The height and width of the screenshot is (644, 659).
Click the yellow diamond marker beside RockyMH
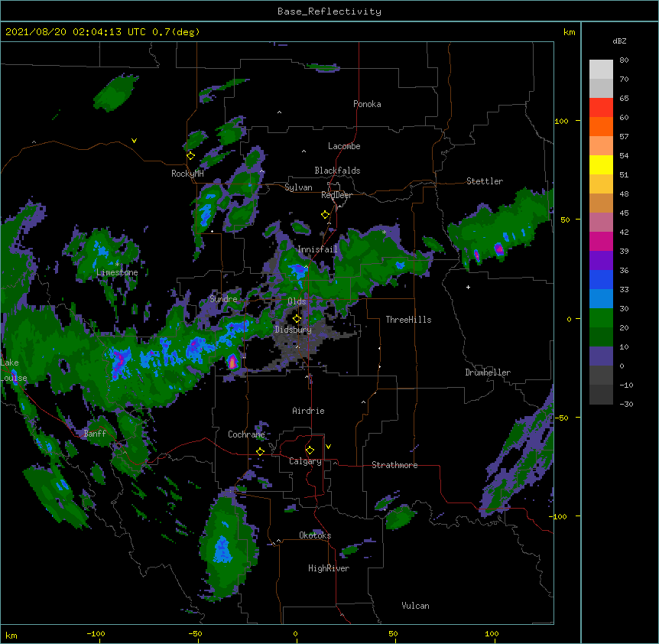[x=190, y=156]
